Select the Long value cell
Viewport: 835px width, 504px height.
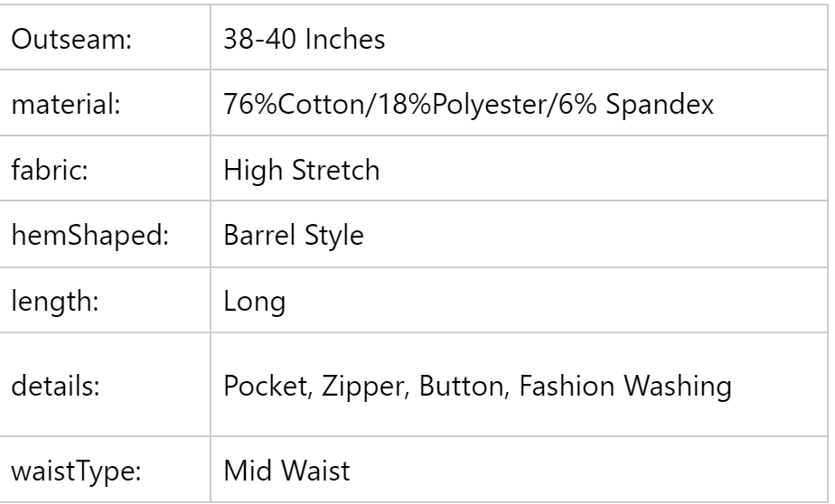click(x=255, y=302)
